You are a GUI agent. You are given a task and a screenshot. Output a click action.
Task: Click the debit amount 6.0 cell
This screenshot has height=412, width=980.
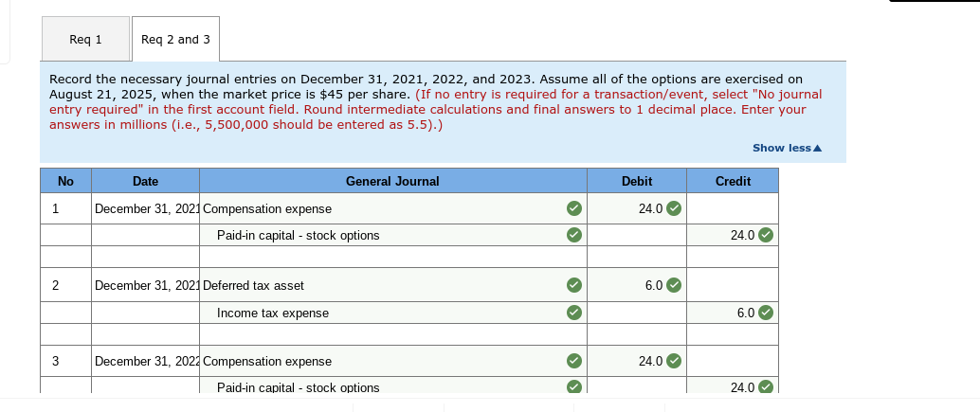click(x=637, y=285)
